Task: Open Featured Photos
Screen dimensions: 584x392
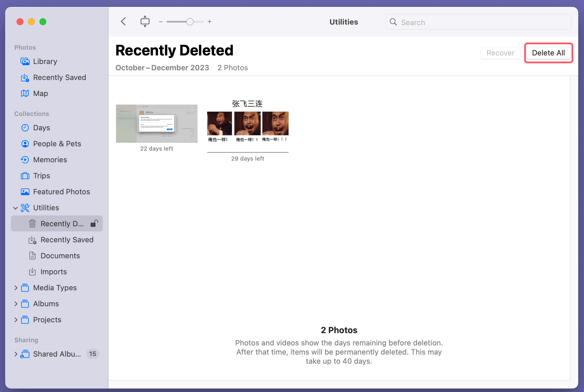Action: (x=61, y=191)
